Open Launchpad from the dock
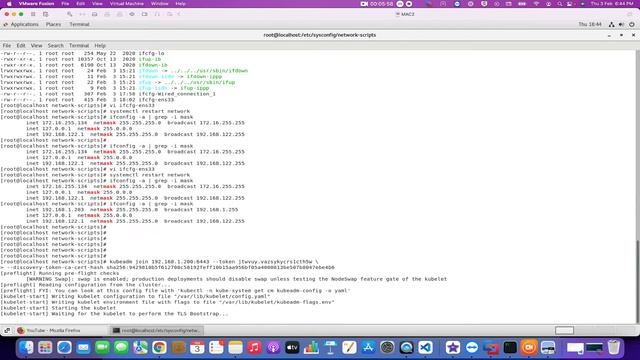The width and height of the screenshot is (640, 360). (x=45, y=347)
